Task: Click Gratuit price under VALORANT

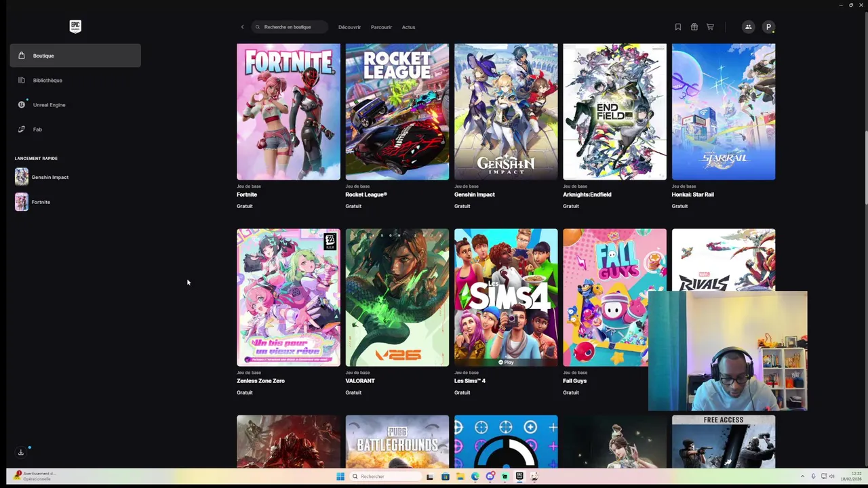Action: 353,392
